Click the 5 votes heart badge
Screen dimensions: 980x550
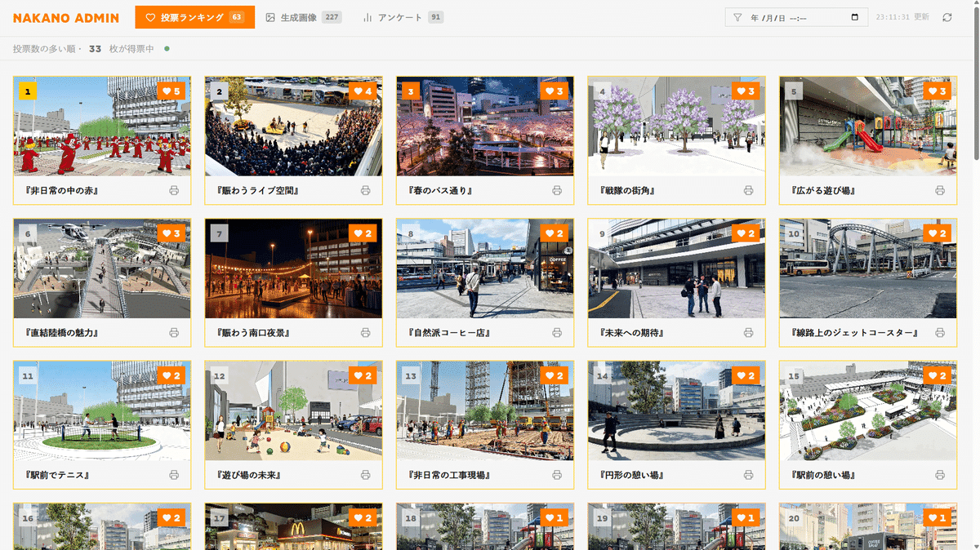click(x=171, y=91)
